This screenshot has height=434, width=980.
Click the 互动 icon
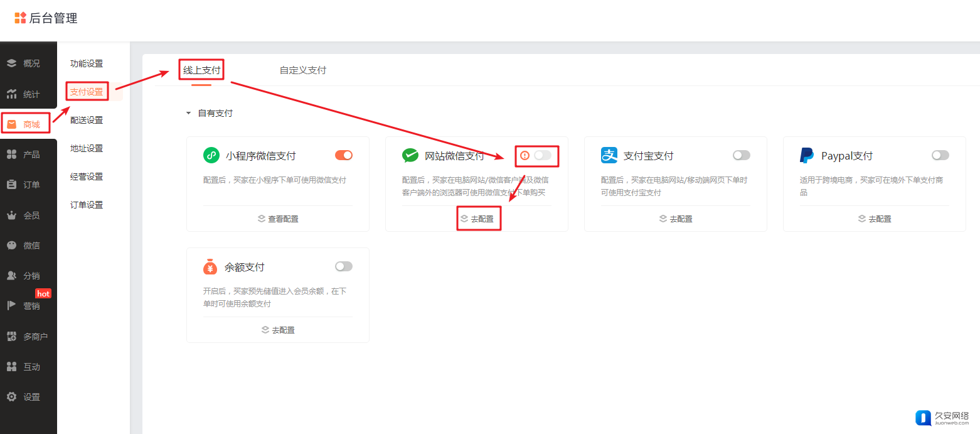pos(11,367)
